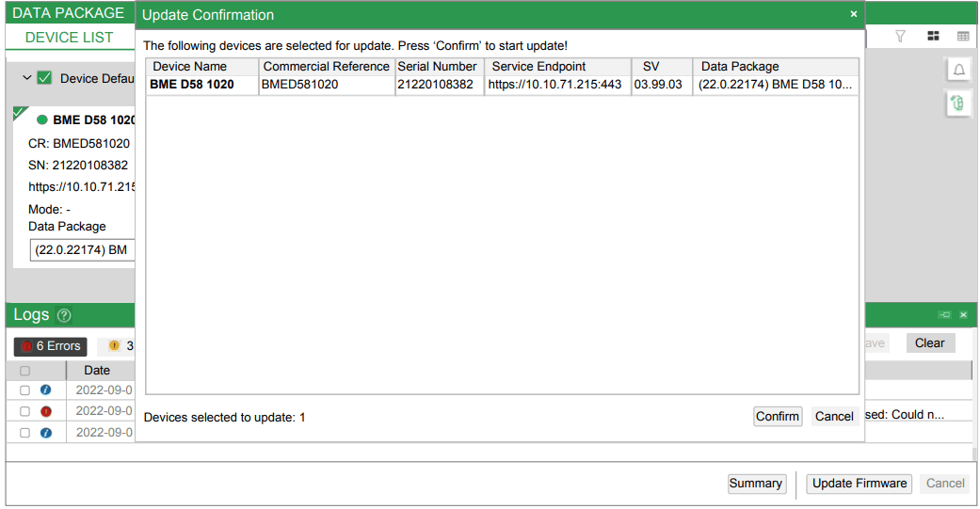
Task: Clear the logs
Action: [x=929, y=342]
